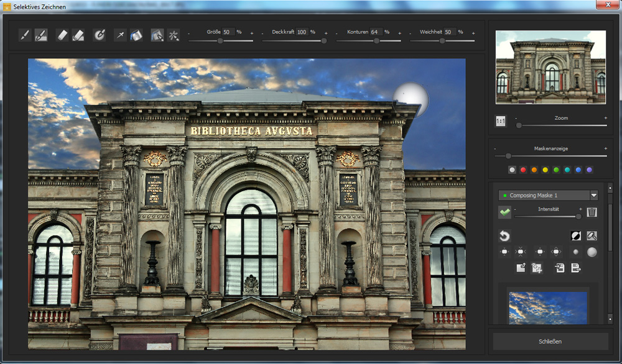Select the purple mask display color
Image resolution: width=622 pixels, height=364 pixels.
[x=589, y=170]
